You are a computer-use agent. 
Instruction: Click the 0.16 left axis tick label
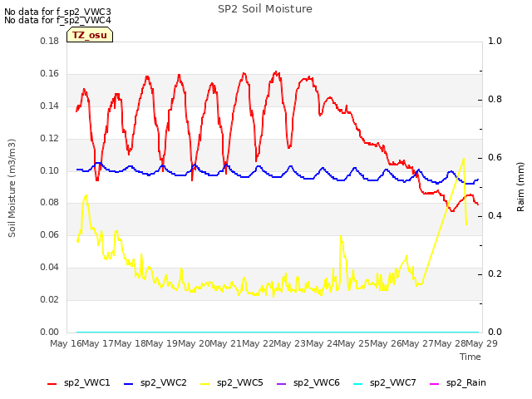[50, 74]
